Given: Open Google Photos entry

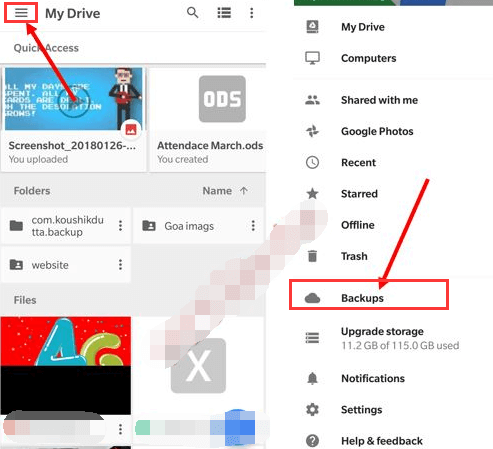Looking at the screenshot, I should 377,131.
